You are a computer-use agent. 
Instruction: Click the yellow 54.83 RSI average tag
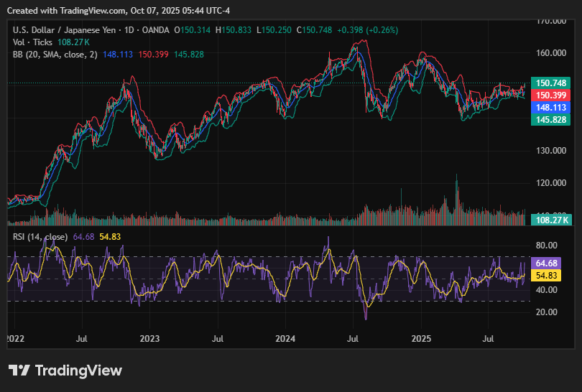coord(548,275)
